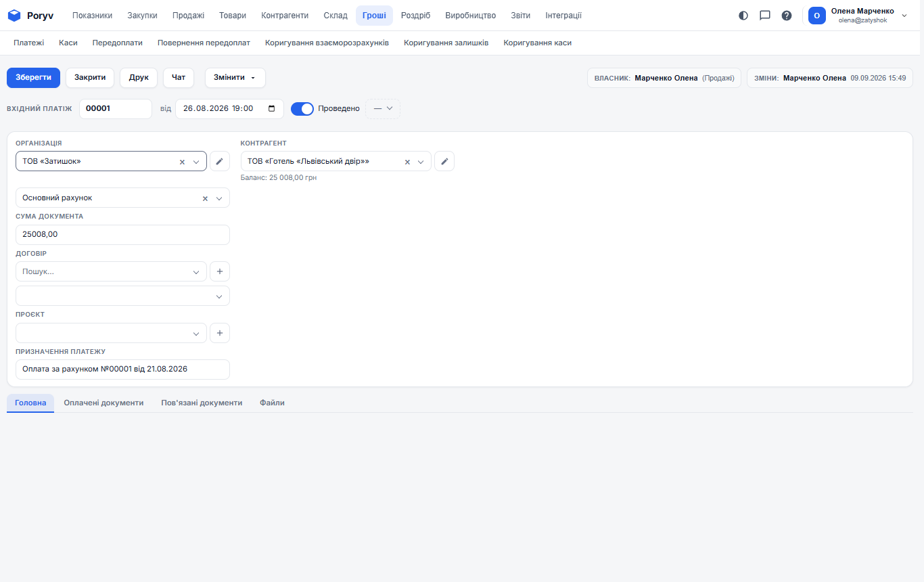Open the Гроші main menu
Viewport: 924px width, 582px height.
point(374,15)
